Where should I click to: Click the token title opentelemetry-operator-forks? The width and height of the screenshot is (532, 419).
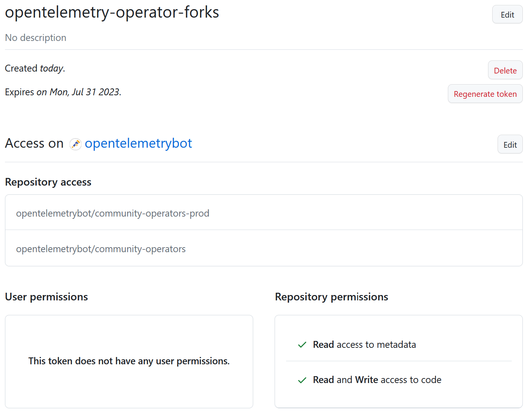tap(112, 12)
